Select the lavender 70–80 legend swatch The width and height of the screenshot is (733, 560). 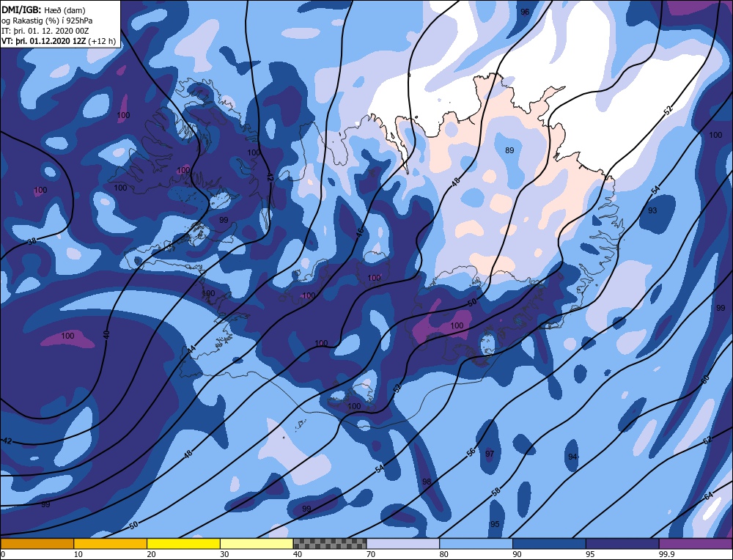coord(403,543)
